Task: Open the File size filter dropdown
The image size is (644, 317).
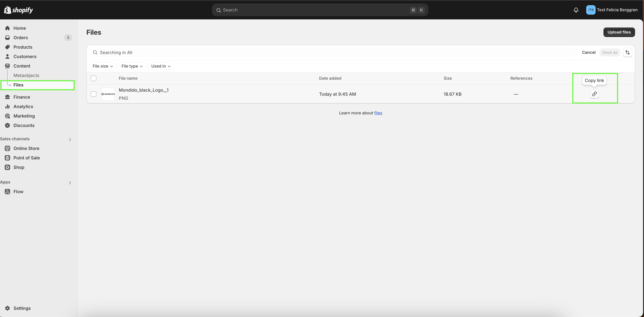Action: coord(103,66)
